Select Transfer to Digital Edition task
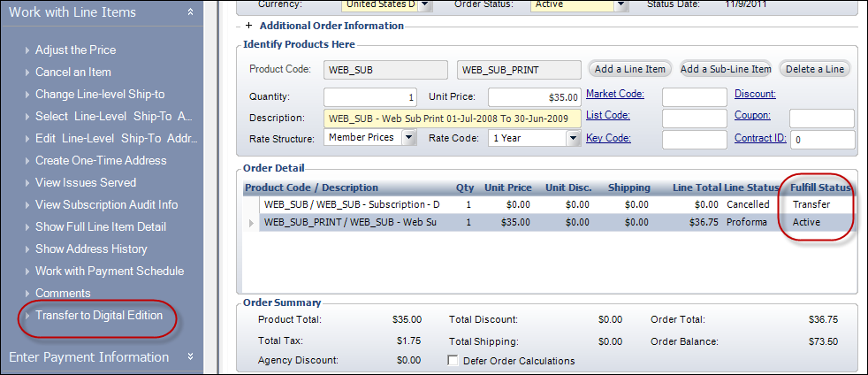The image size is (868, 375). coord(99,315)
